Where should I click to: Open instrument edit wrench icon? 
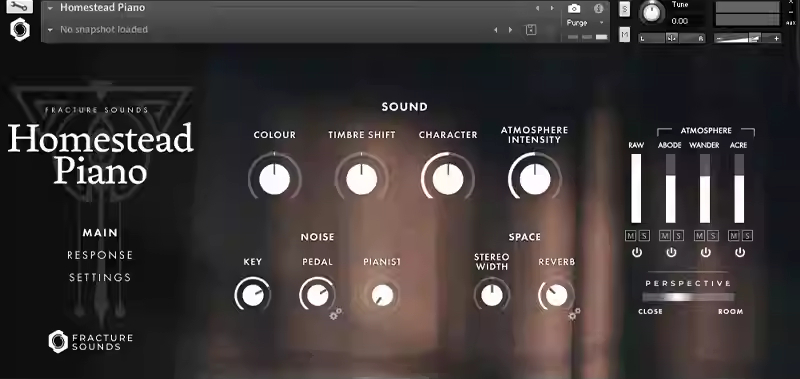pyautogui.click(x=20, y=7)
